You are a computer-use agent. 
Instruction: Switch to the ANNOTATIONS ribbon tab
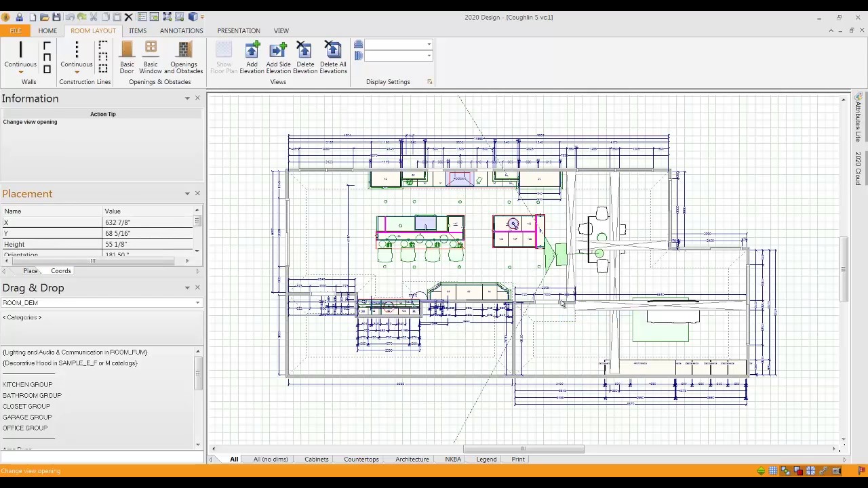pos(181,30)
